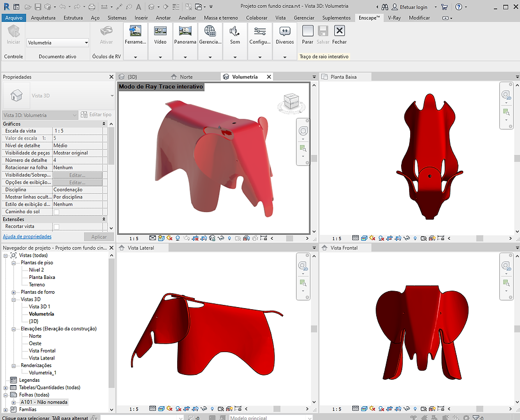The image size is (520, 420).
Task: Click temporary hide/isolate glasses icon in Volumetria bar
Action: pos(221,238)
